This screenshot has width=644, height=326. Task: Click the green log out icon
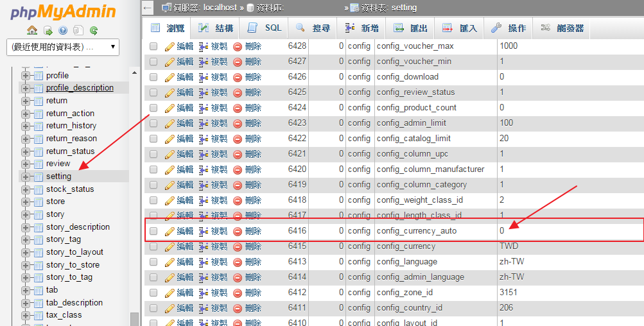pos(48,30)
